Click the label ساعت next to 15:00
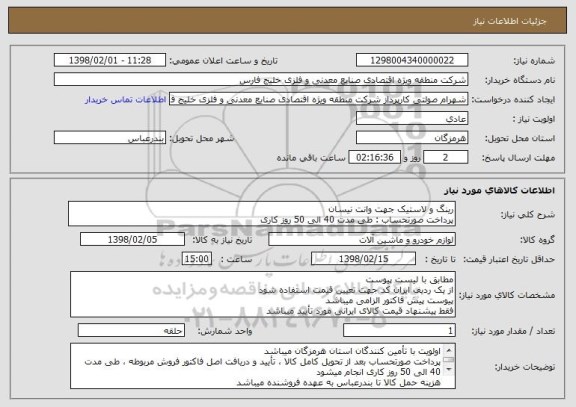The height and width of the screenshot is (407, 576). (236, 260)
